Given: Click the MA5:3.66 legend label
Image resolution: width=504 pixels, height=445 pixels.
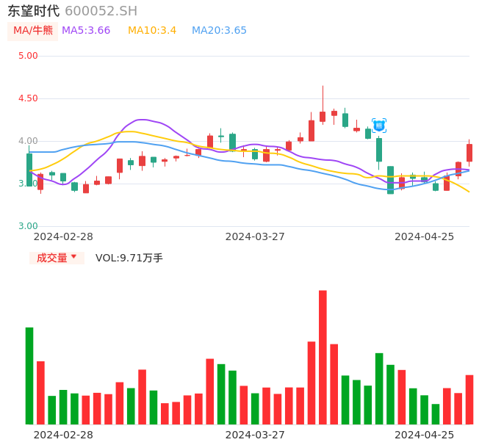Looking at the screenshot, I should [x=86, y=31].
